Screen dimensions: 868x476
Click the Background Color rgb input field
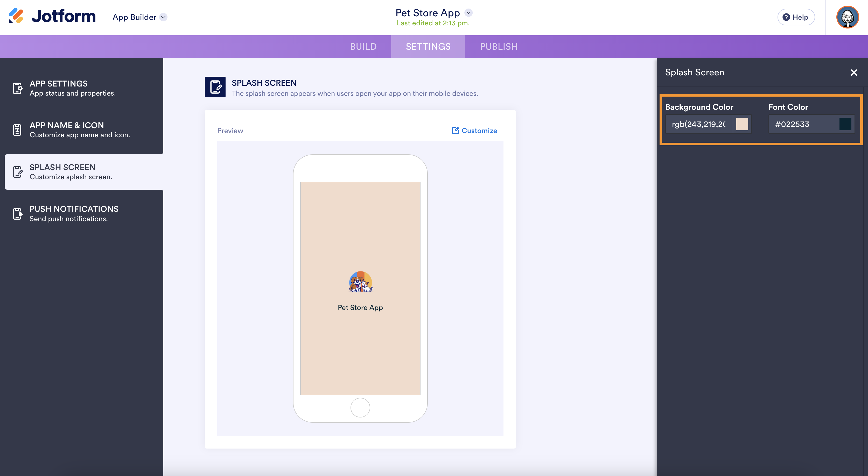pos(698,124)
